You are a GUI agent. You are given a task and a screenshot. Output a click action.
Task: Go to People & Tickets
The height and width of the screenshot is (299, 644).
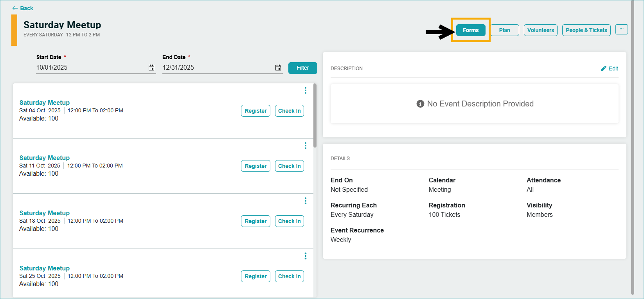point(586,30)
